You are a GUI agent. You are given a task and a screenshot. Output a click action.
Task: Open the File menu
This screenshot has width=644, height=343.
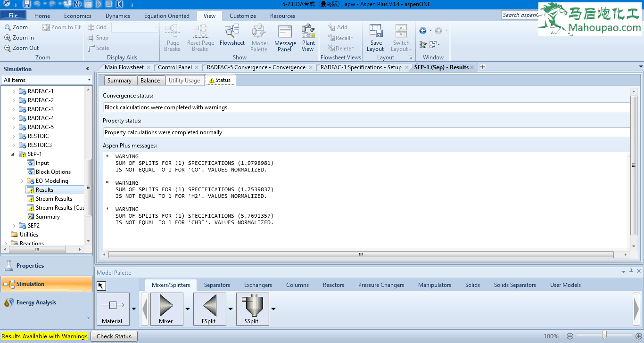[x=13, y=16]
